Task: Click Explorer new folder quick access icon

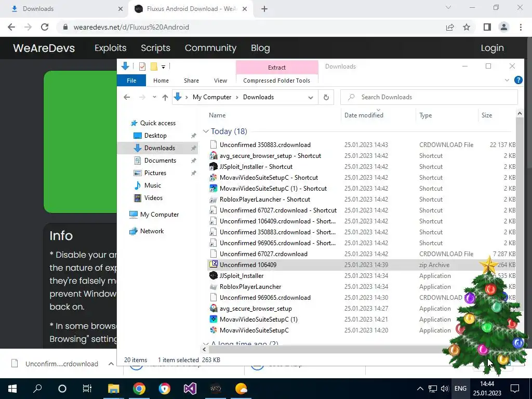Action: 154,66
